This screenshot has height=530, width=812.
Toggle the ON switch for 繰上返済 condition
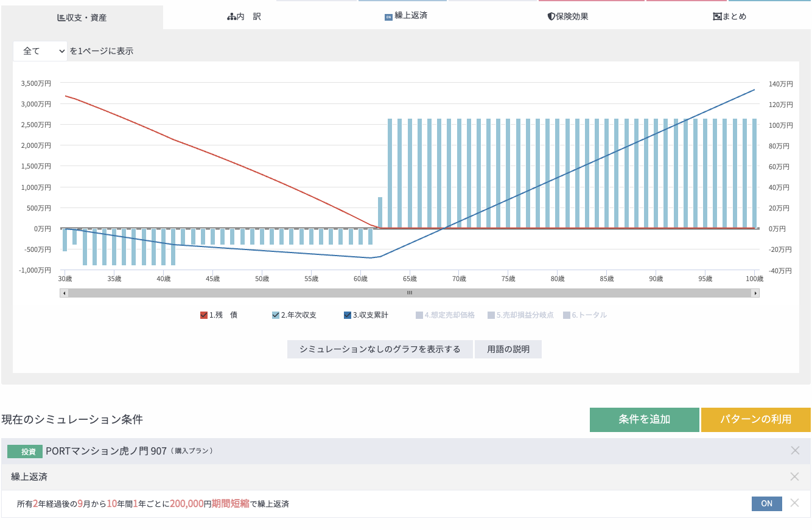tap(767, 504)
